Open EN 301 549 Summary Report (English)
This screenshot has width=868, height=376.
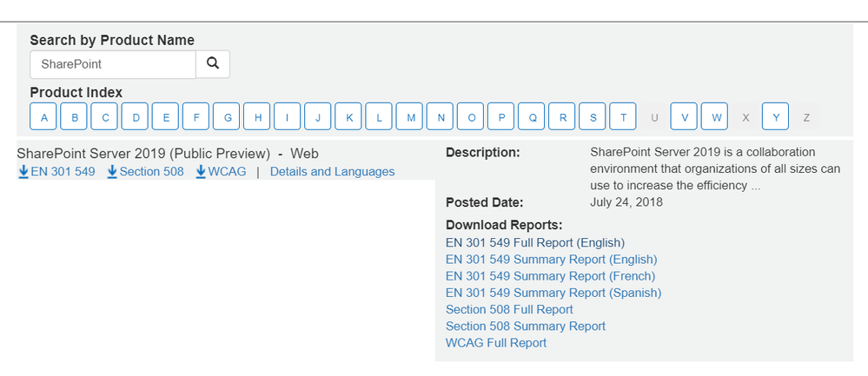click(x=552, y=260)
